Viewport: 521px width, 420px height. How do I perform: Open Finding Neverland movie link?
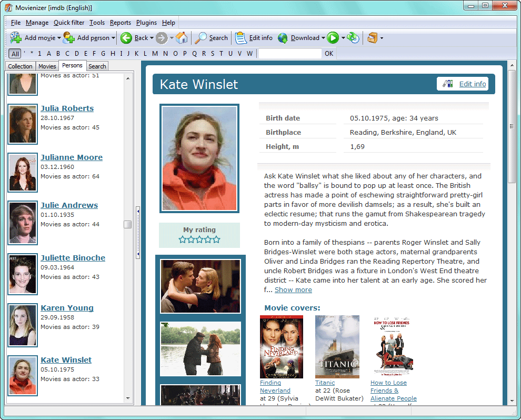(x=275, y=386)
